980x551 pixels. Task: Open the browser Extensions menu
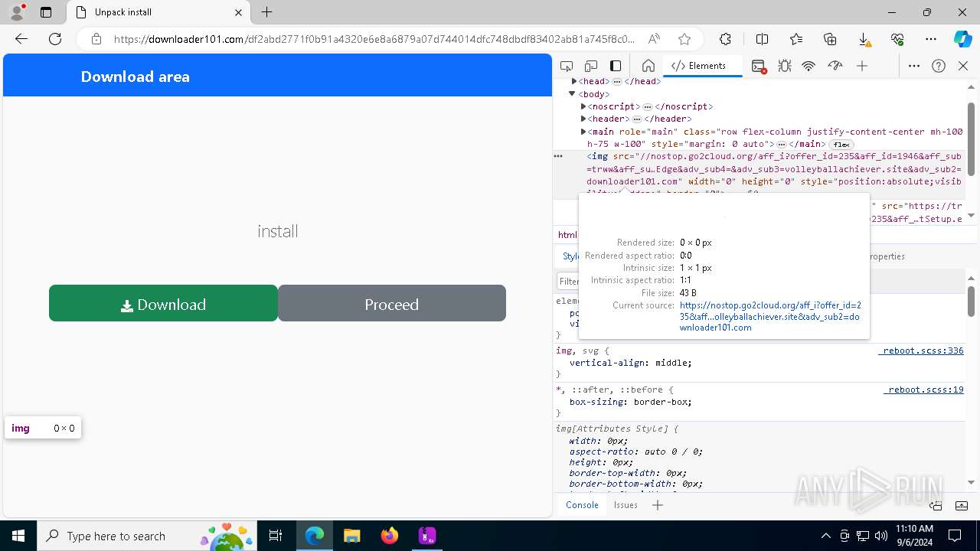725,39
